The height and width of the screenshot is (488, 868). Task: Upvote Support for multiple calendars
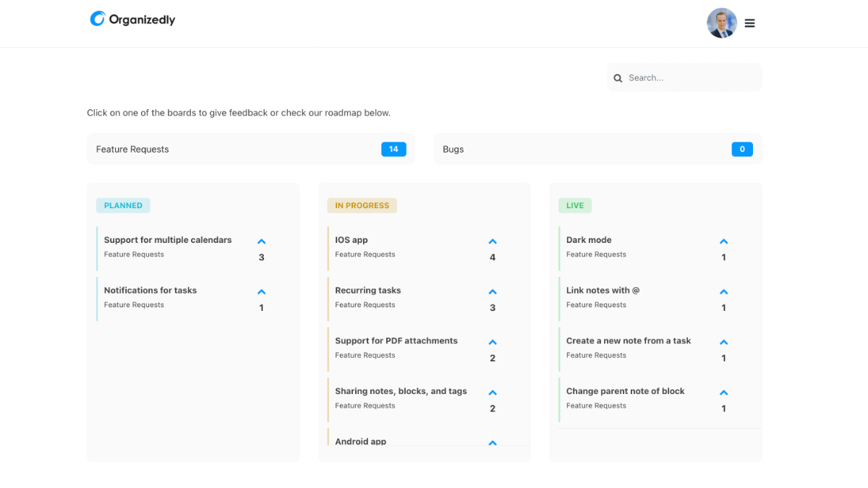[261, 242]
